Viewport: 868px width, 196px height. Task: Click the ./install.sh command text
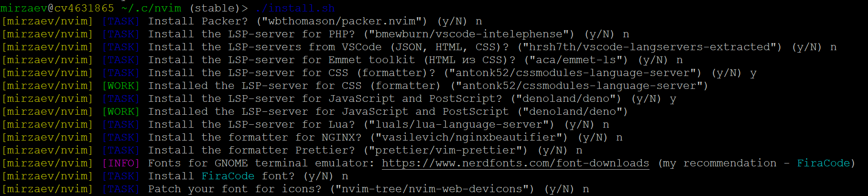[294, 8]
